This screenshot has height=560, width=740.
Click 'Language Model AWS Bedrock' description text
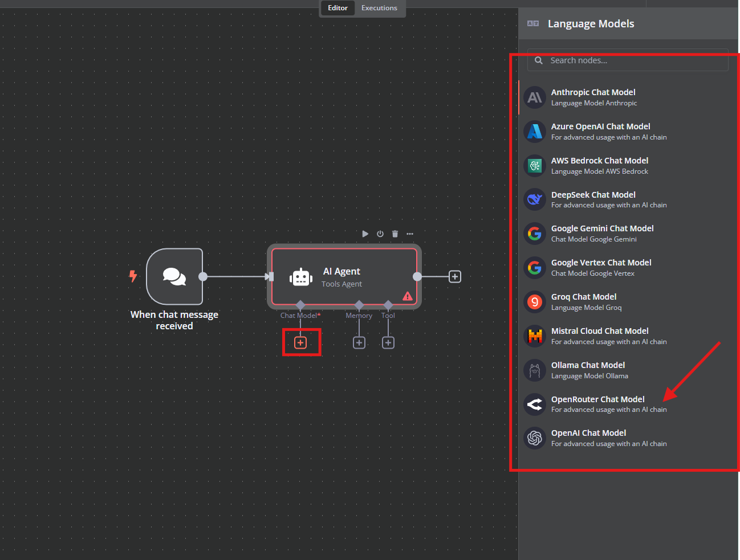pos(600,171)
